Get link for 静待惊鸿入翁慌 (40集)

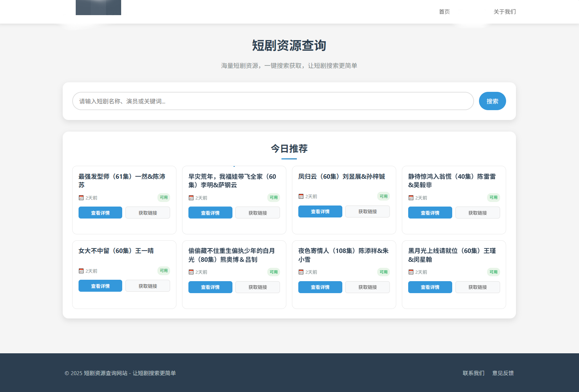477,213
